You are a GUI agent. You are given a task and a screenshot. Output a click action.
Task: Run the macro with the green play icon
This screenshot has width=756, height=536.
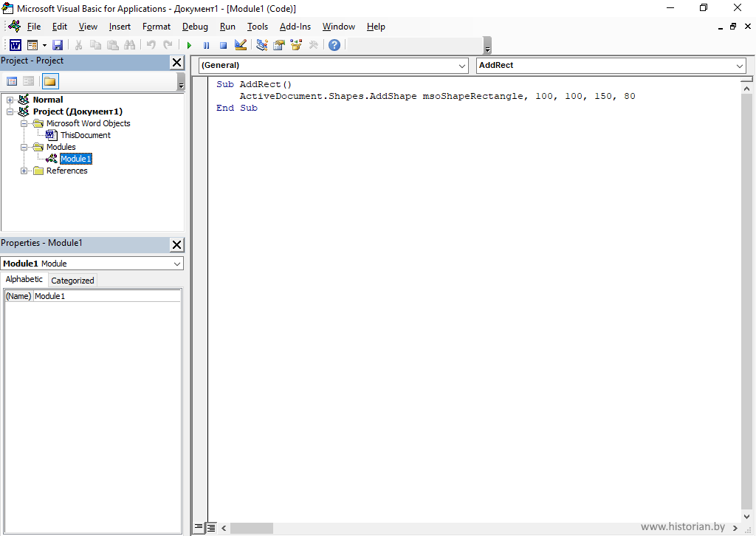pos(189,45)
